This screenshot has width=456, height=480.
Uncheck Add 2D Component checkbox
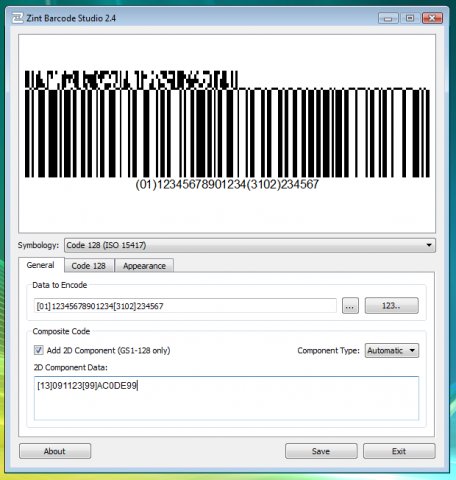click(39, 350)
